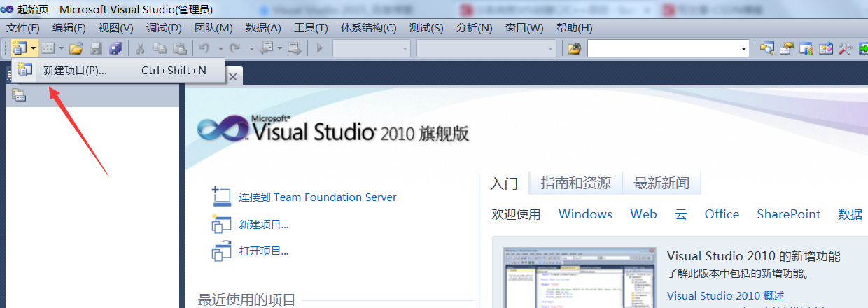Click the 新建项目... link on start page
The height and width of the screenshot is (308, 868).
(264, 225)
